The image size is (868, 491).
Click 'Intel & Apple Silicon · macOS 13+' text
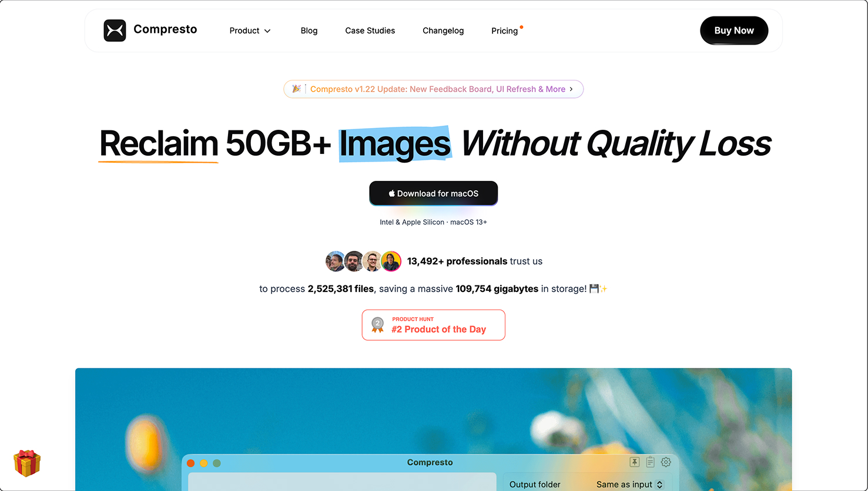pos(434,222)
